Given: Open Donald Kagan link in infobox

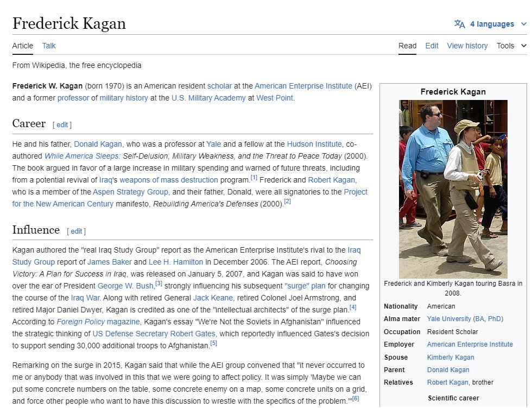Looking at the screenshot, I should [x=448, y=369].
